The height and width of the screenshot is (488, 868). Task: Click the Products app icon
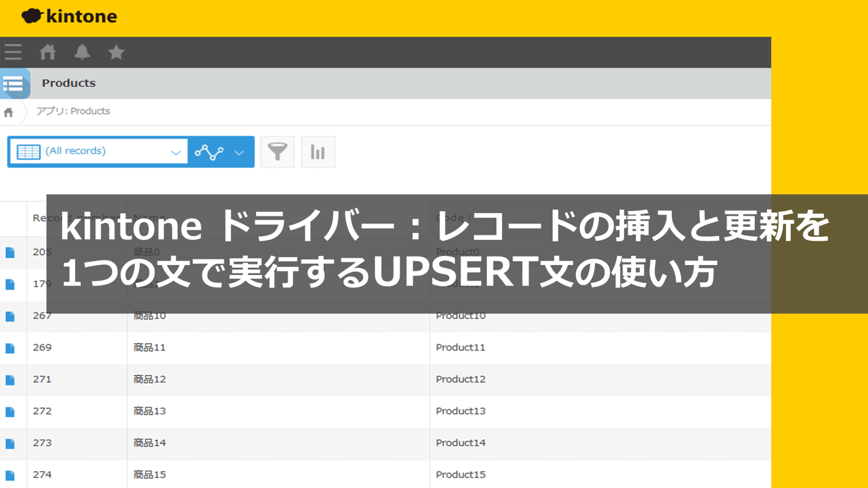13,84
